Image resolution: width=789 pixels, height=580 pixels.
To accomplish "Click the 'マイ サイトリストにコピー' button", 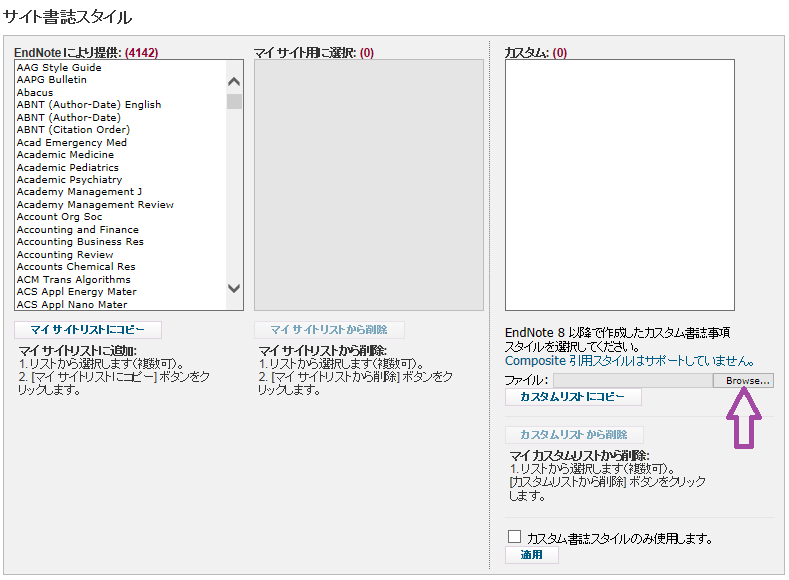I will [x=88, y=330].
